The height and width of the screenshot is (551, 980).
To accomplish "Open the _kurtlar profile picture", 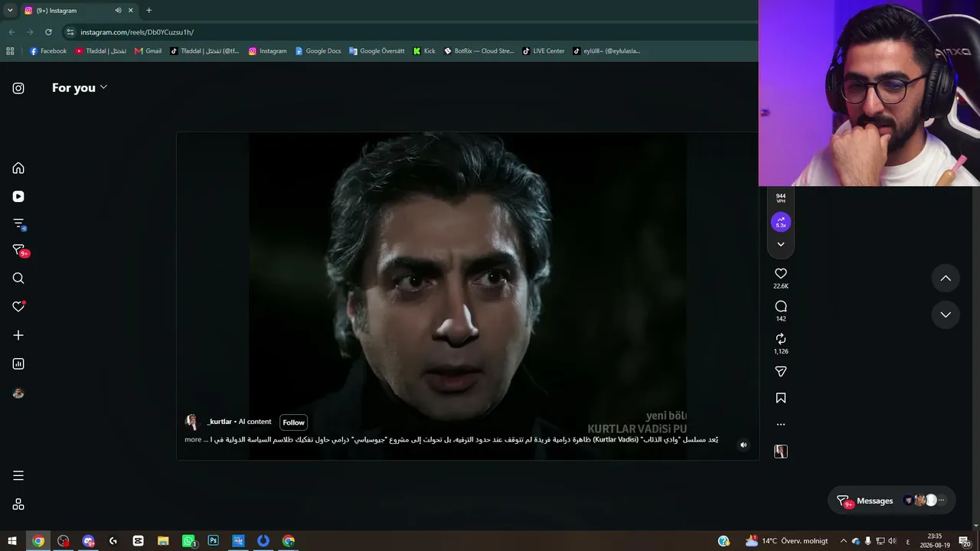I will pyautogui.click(x=192, y=422).
